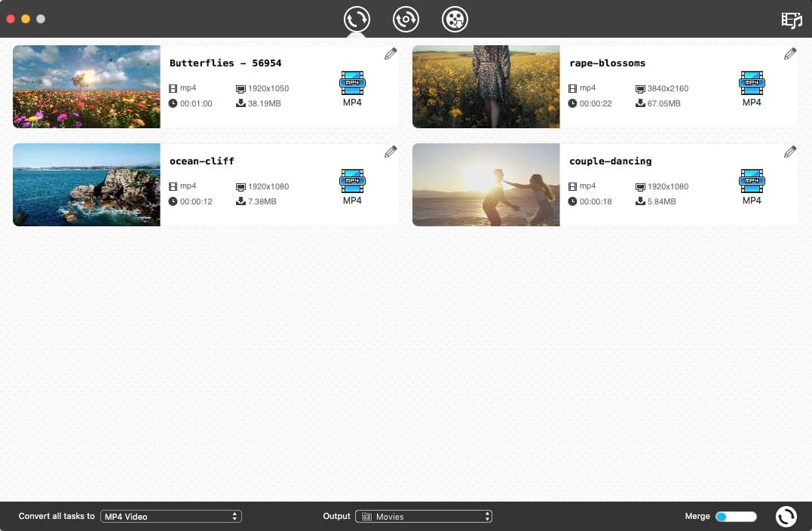Open the film reel toolbox tab
The width and height of the screenshot is (812, 531).
point(455,19)
